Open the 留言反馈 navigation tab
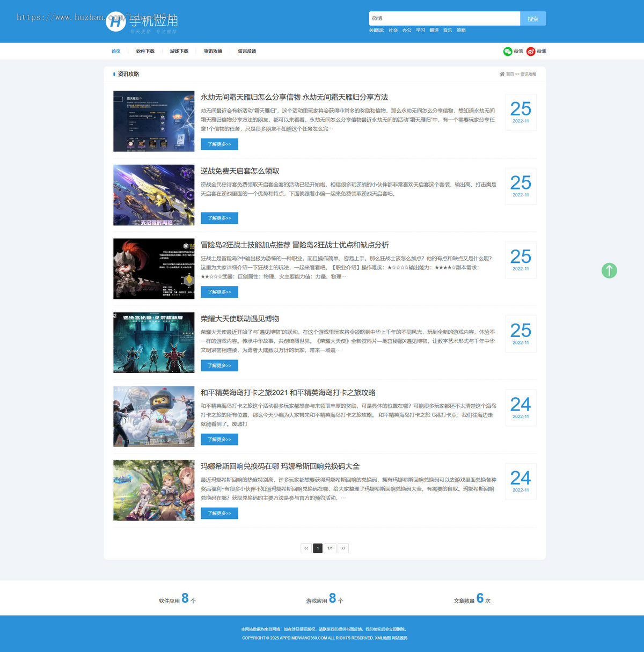Viewport: 644px width, 652px height. [247, 52]
